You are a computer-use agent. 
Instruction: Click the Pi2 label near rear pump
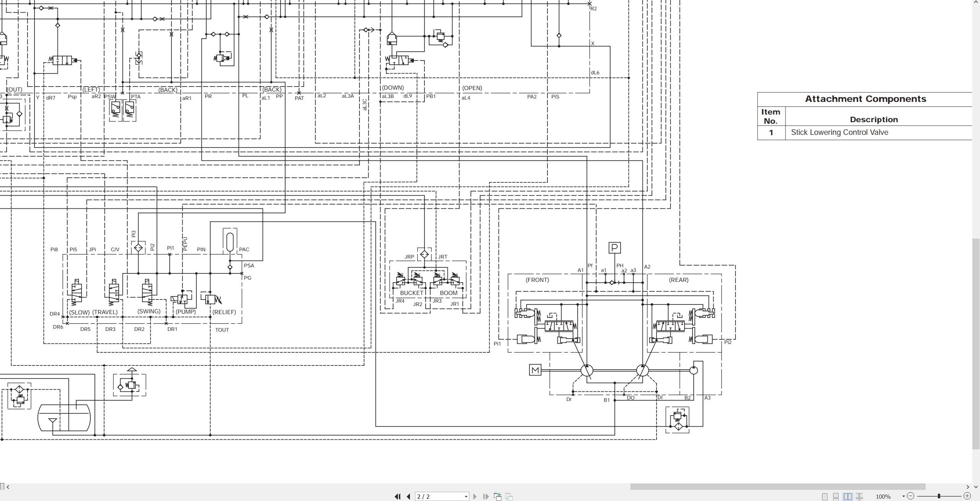click(x=728, y=342)
